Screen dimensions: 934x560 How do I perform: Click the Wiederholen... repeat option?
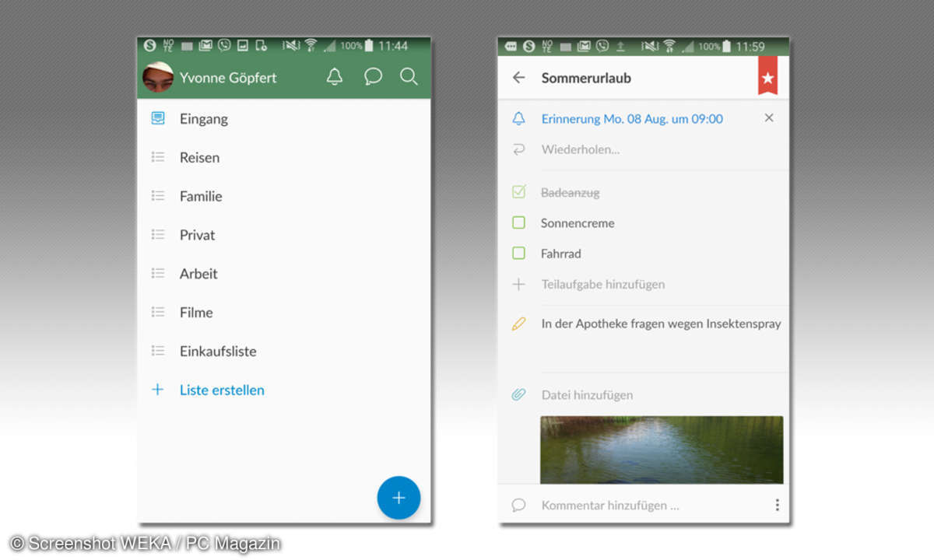(581, 149)
